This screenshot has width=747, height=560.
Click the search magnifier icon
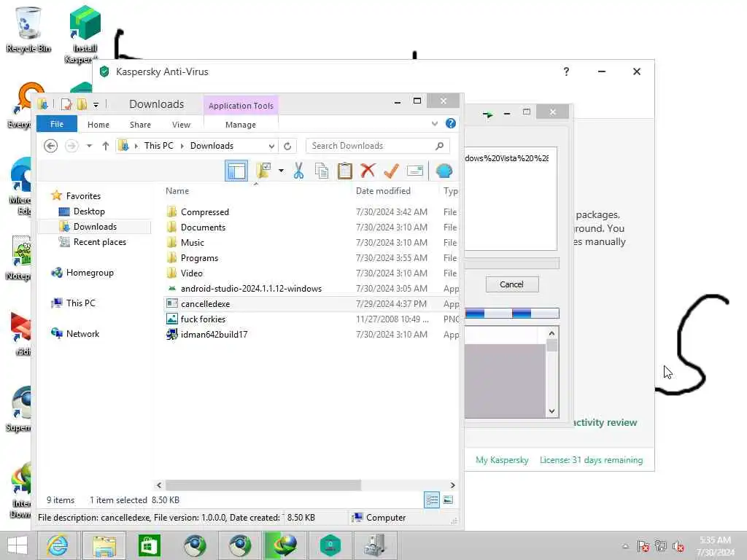click(440, 146)
